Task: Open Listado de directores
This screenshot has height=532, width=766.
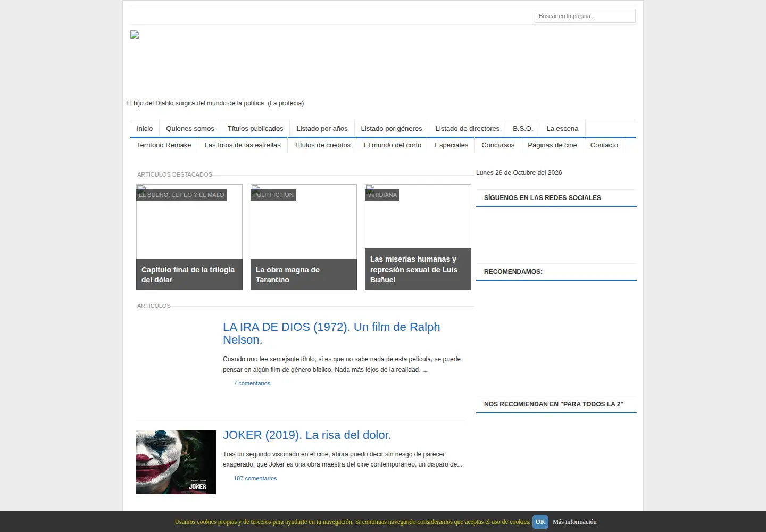Action: pos(468,129)
